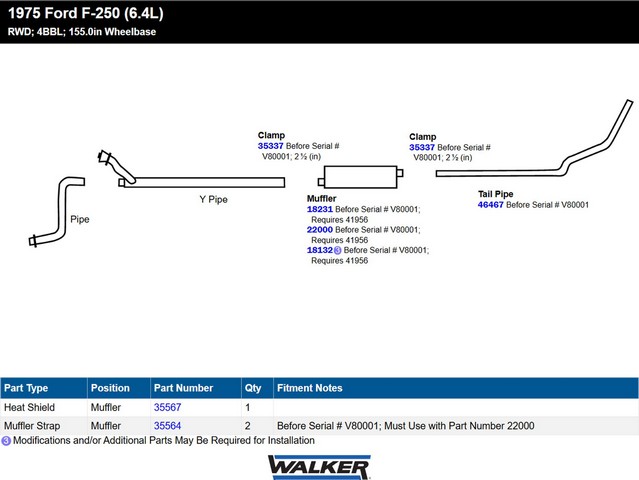The height and width of the screenshot is (480, 639).
Task: Open muffler strap part 35564 in table
Action: pos(167,425)
